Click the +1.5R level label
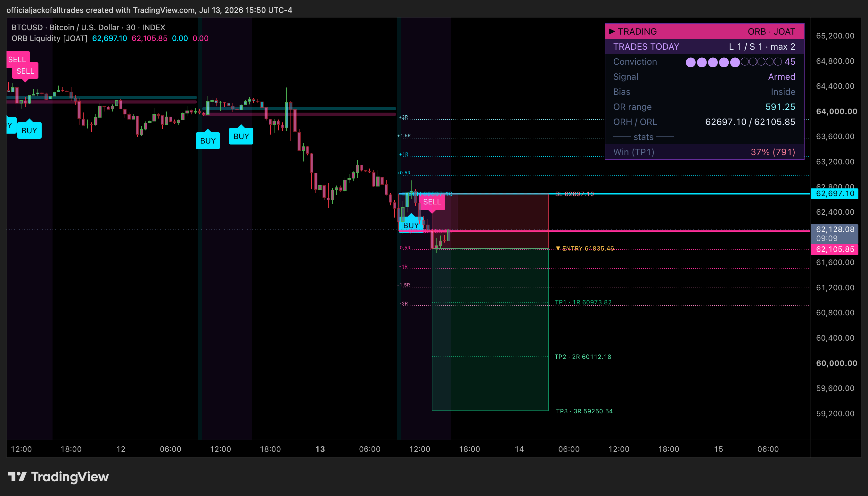 pos(404,136)
